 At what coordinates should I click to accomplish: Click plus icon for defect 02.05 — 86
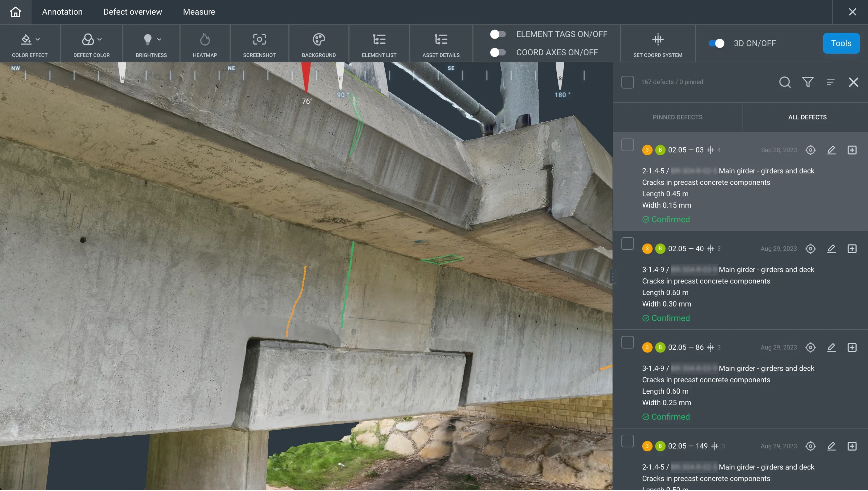tap(852, 348)
